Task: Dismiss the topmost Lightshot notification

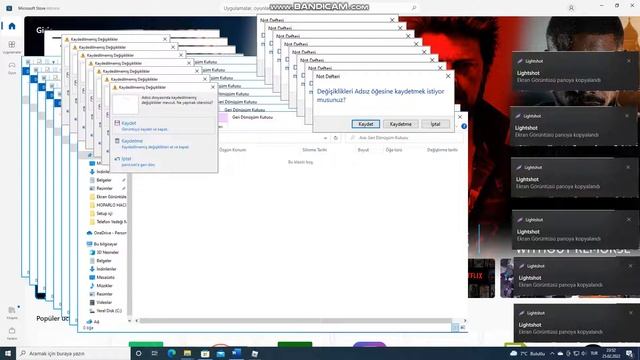Action: tap(629, 61)
